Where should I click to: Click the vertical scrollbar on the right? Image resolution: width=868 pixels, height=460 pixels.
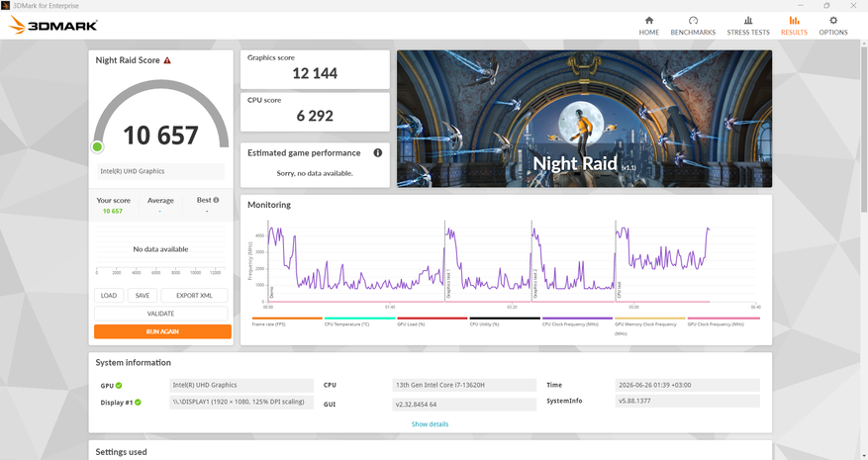pyautogui.click(x=864, y=128)
